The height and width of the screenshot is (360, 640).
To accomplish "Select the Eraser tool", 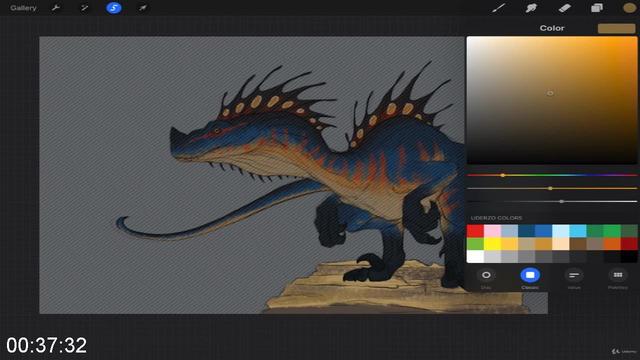I will pos(564,8).
